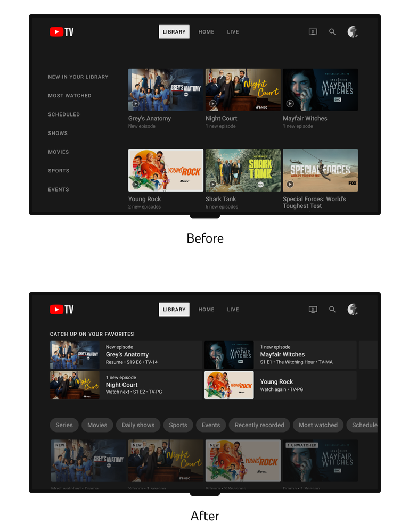This screenshot has width=409, height=532.
Task: Select the Series filter chip
Action: click(64, 425)
